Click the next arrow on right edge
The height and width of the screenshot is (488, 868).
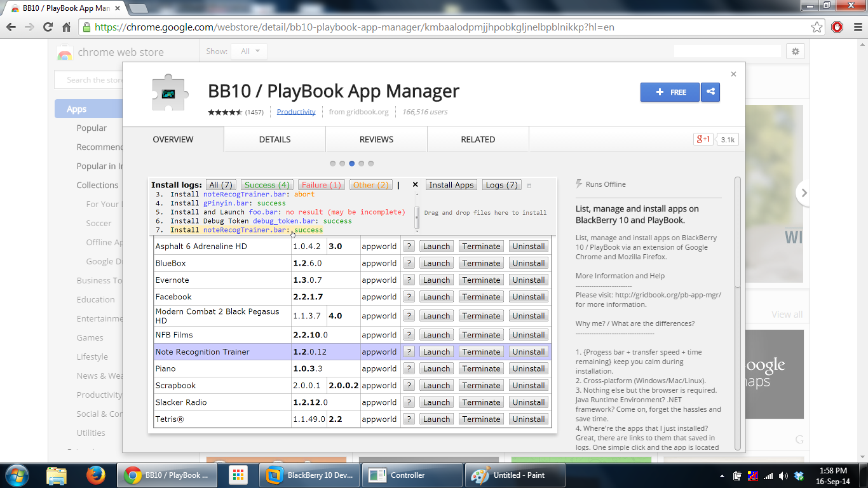point(804,193)
